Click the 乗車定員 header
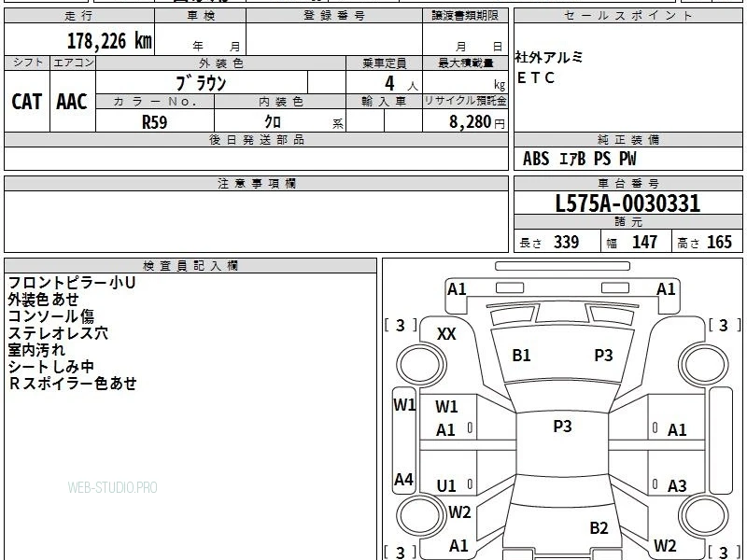Viewport: 747px width, 560px height. click(384, 63)
